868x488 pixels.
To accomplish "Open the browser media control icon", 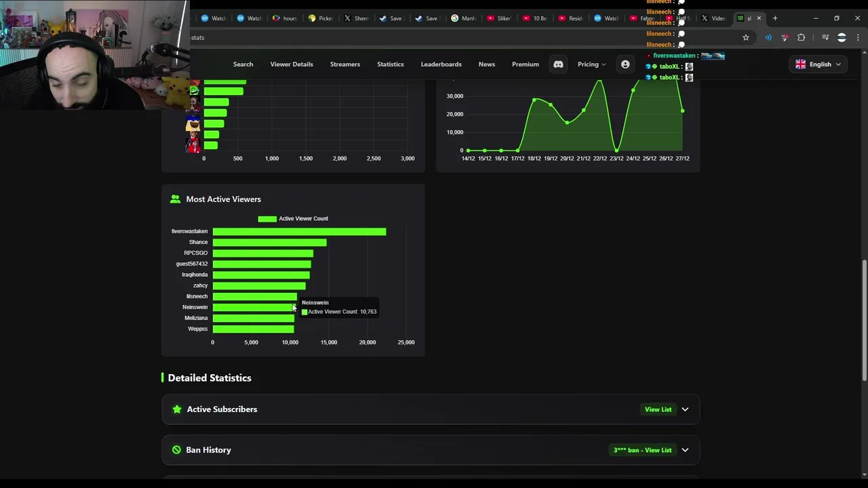I will (x=825, y=37).
